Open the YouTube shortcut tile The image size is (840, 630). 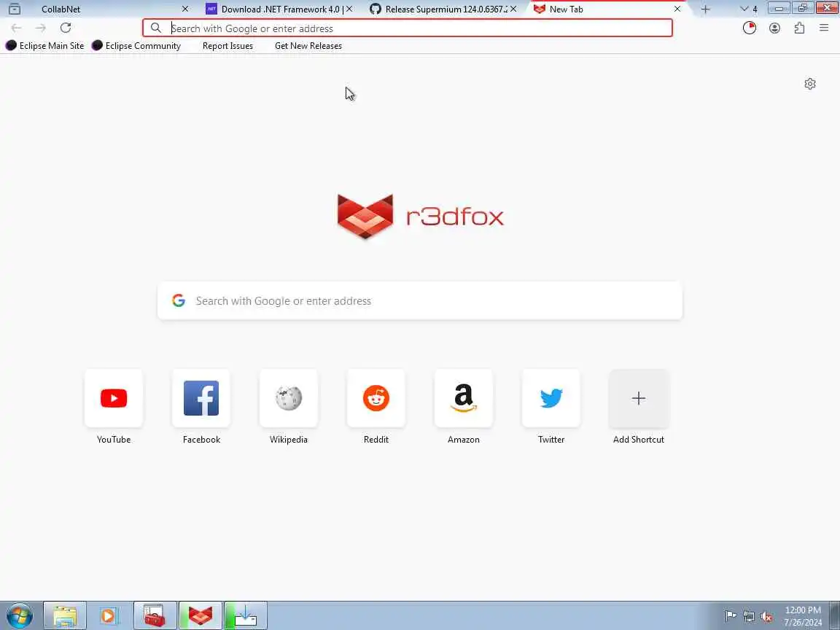114,398
